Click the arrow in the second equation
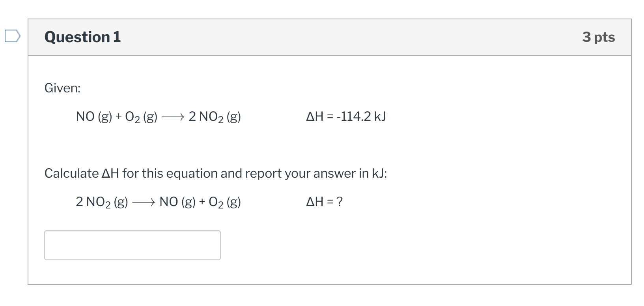The height and width of the screenshot is (306, 644). (x=144, y=202)
